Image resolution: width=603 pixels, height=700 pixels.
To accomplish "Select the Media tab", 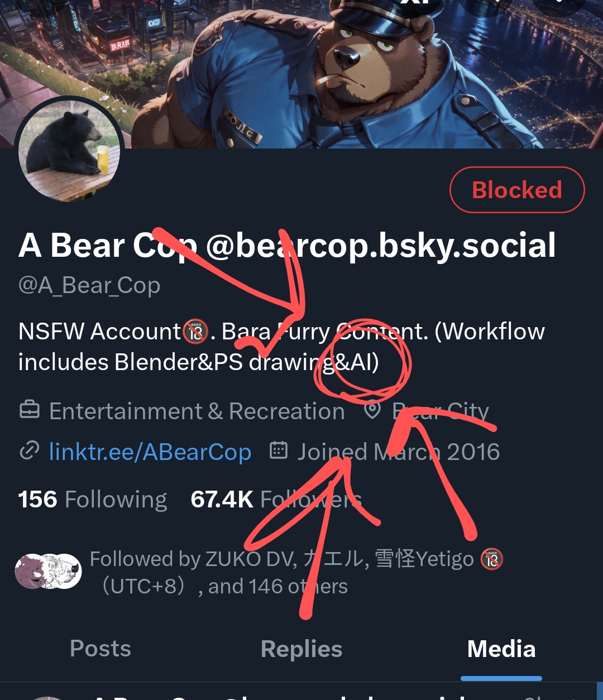I will (x=501, y=649).
